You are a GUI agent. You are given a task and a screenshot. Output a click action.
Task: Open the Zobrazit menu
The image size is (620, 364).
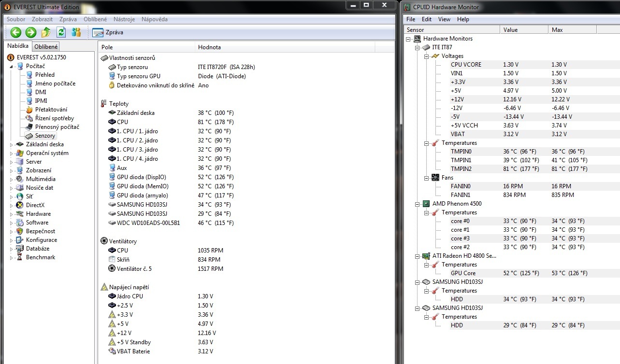[43, 19]
